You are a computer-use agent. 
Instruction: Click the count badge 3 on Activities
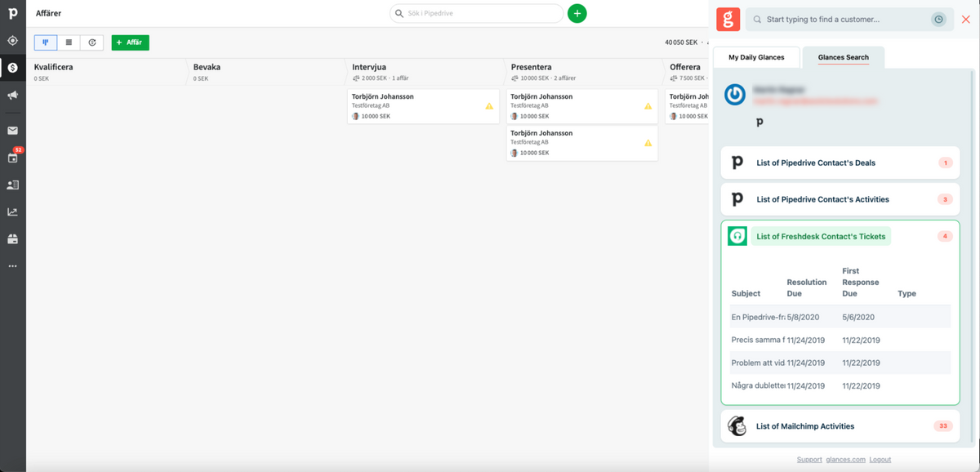coord(946,199)
